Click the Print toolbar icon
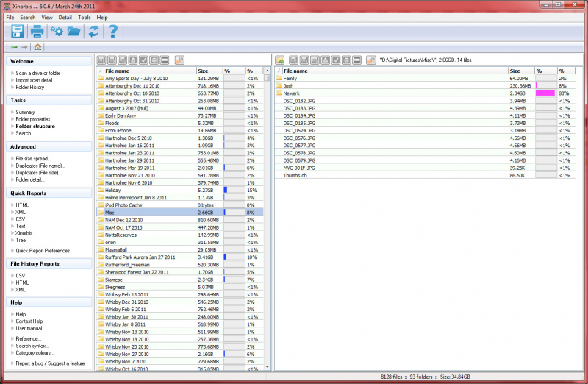Viewport: 588px width, 384px height. [x=37, y=31]
